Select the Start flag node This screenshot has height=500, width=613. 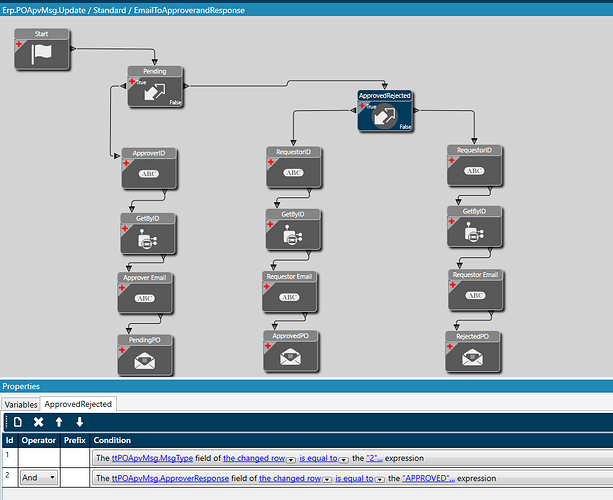(x=42, y=49)
